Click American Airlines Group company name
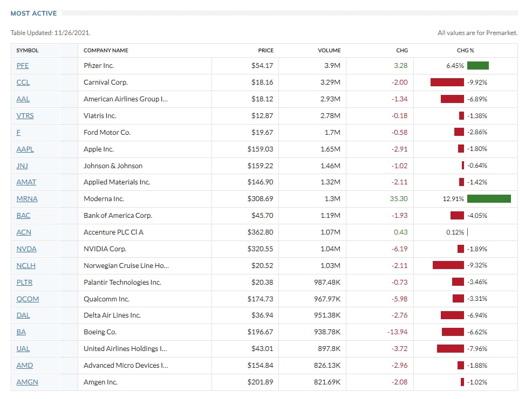The image size is (532, 399). 126,99
